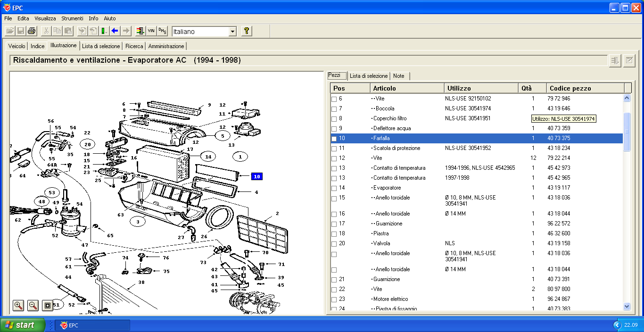Screen dimensions: 644x332
Task: Open the Aiuto menu
Action: [x=110, y=18]
